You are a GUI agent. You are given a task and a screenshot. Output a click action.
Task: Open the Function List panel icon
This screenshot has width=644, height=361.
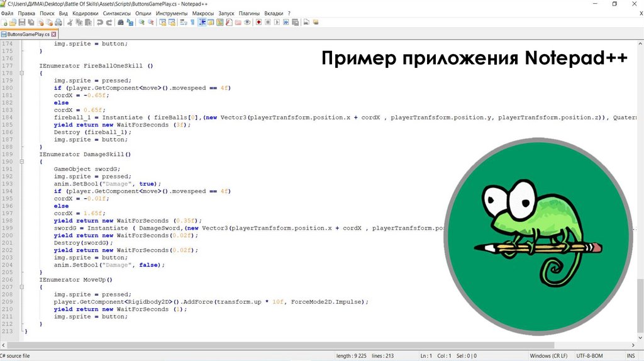[229, 22]
